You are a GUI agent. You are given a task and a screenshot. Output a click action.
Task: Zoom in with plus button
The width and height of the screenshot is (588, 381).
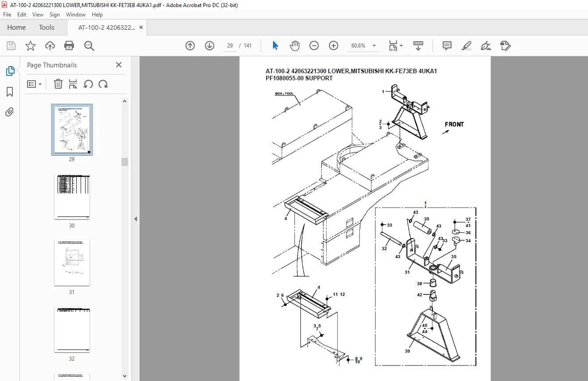coord(334,46)
